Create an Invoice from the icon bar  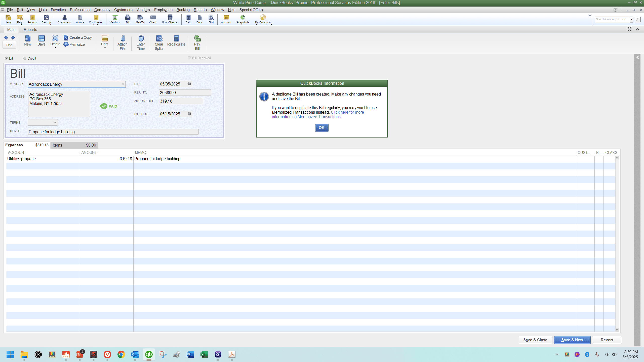pos(80,19)
